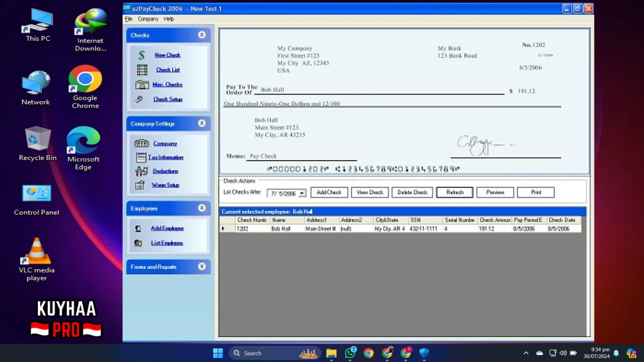Click the Deductions link
This screenshot has height=362, width=644.
pyautogui.click(x=166, y=171)
